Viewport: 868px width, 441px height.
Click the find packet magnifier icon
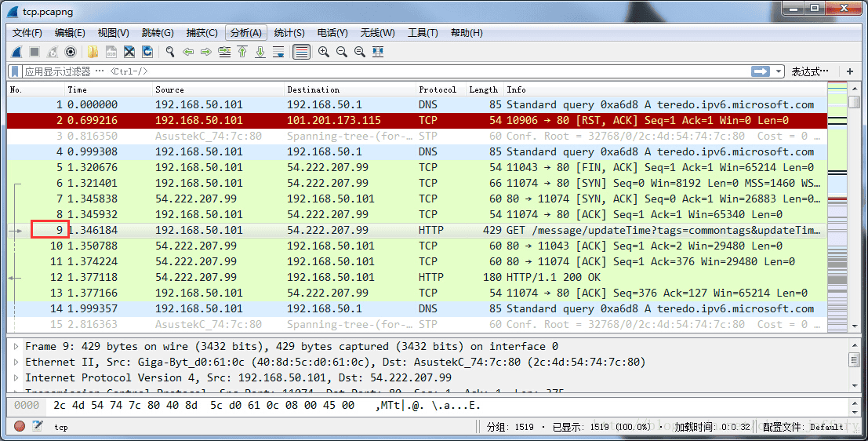click(x=169, y=52)
